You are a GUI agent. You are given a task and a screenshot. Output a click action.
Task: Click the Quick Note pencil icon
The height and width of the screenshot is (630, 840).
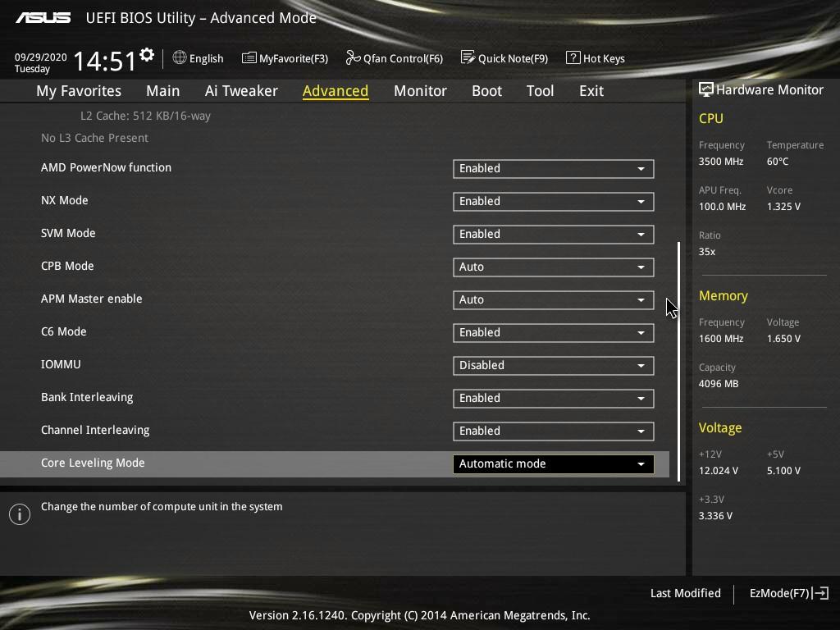pos(468,57)
